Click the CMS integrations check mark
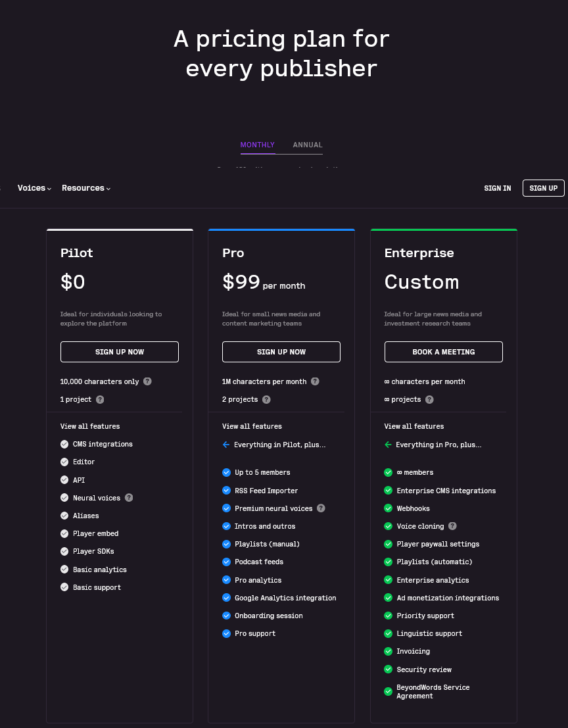Image resolution: width=568 pixels, height=728 pixels. pyautogui.click(x=64, y=444)
